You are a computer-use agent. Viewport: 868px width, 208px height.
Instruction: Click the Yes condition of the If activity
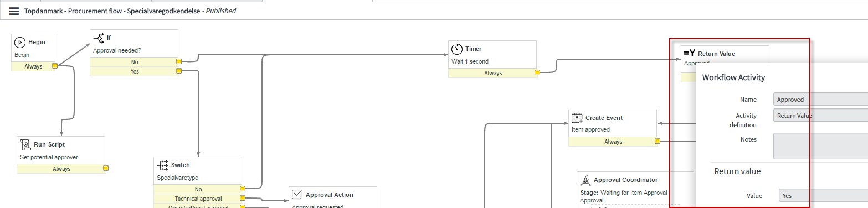(x=134, y=71)
